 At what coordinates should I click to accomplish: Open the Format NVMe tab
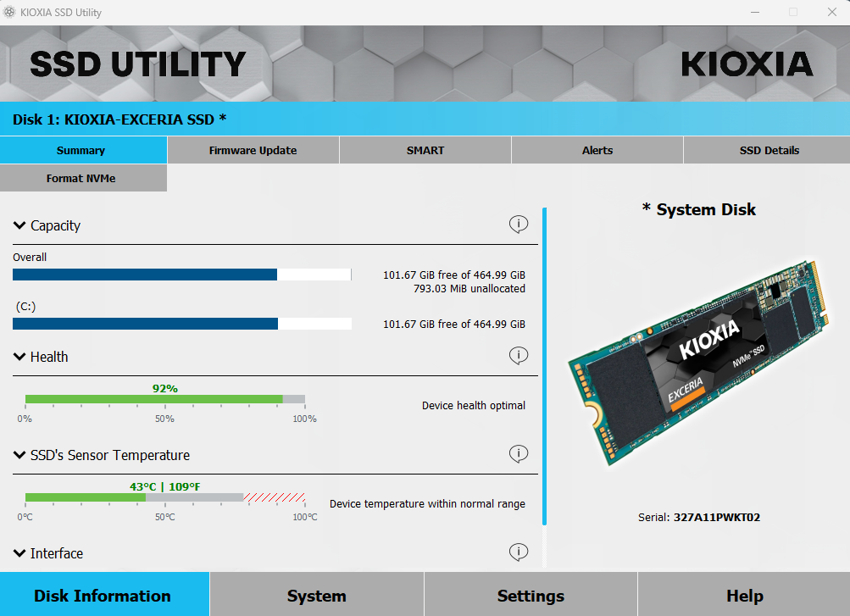pos(84,178)
